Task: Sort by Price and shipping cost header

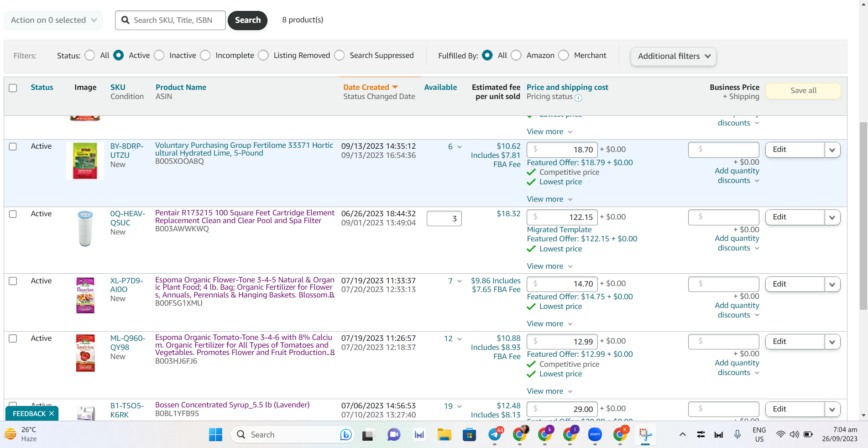Action: tap(567, 87)
